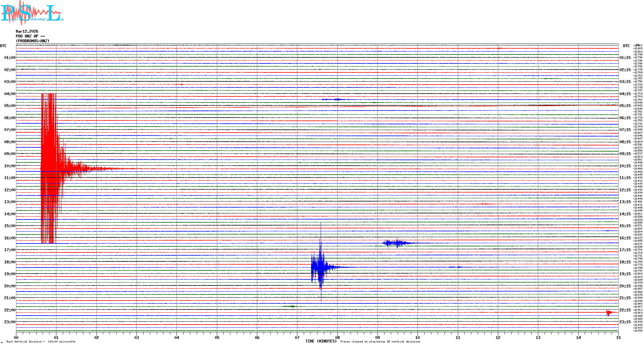The width and height of the screenshot is (644, 346).
Task: Click the 10:00 hour label on left
Action: click(10, 166)
